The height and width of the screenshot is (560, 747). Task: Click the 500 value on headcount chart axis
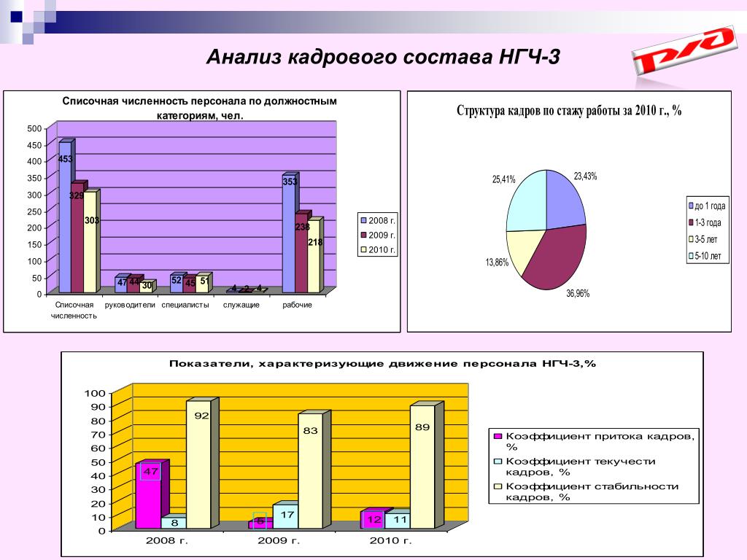pyautogui.click(x=34, y=128)
